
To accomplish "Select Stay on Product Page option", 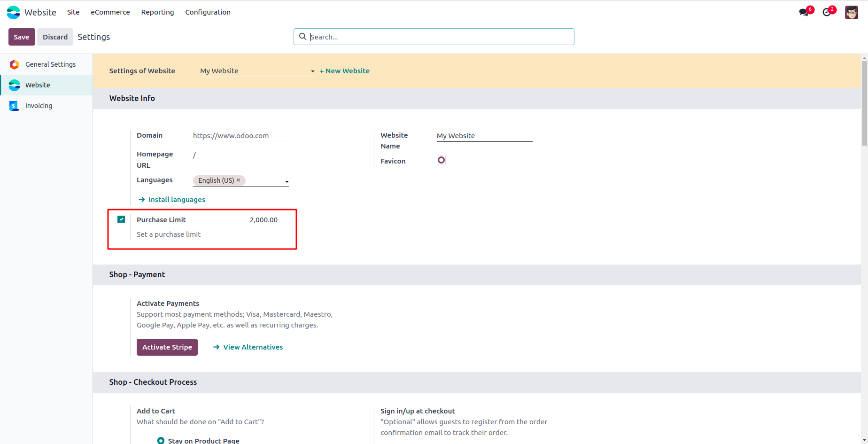I will point(161,440).
